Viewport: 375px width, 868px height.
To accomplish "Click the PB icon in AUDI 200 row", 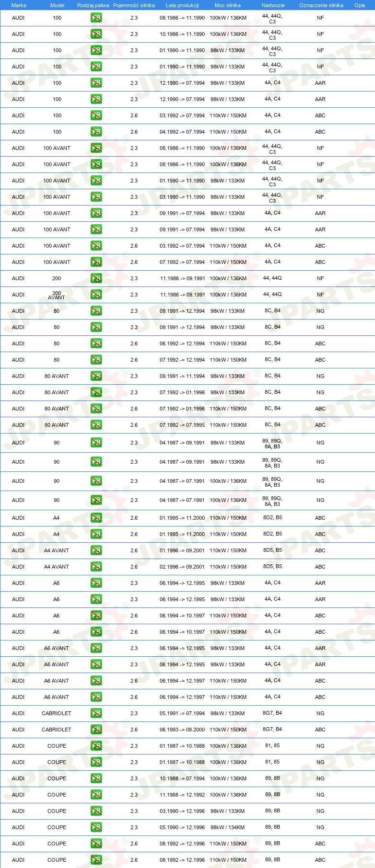I will click(x=96, y=278).
